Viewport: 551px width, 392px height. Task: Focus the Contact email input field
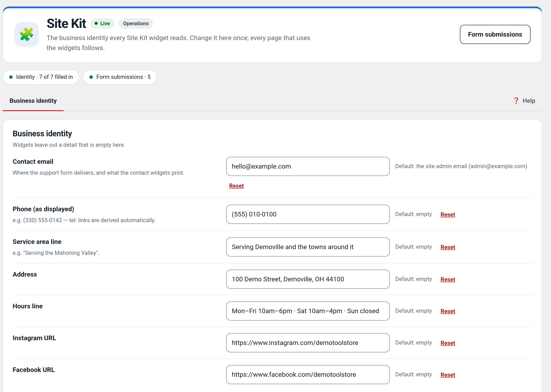pyautogui.click(x=308, y=166)
